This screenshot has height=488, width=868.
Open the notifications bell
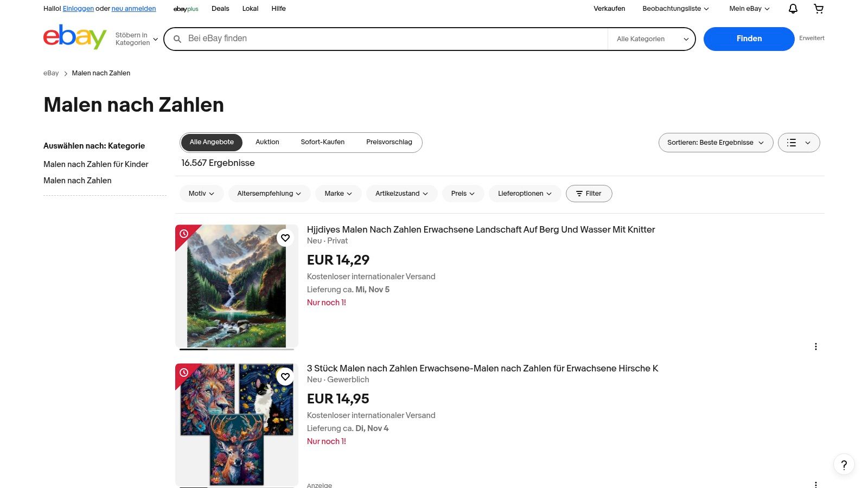coord(792,9)
